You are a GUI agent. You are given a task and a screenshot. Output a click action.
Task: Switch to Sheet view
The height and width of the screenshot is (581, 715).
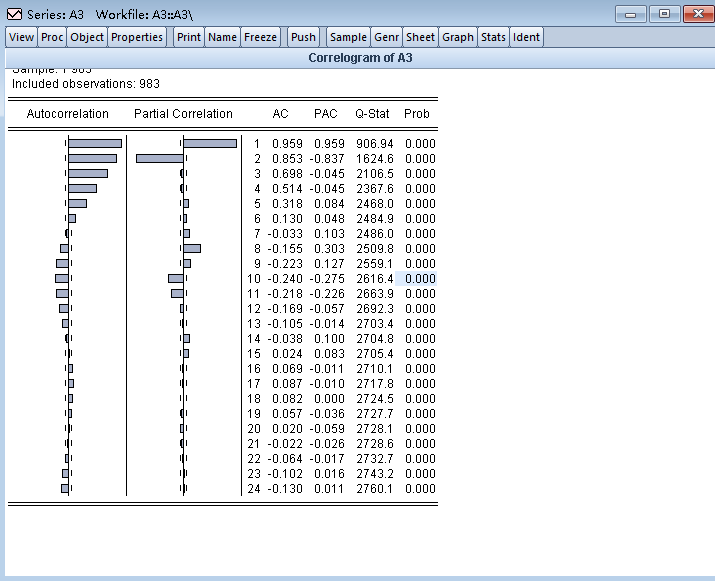(420, 37)
